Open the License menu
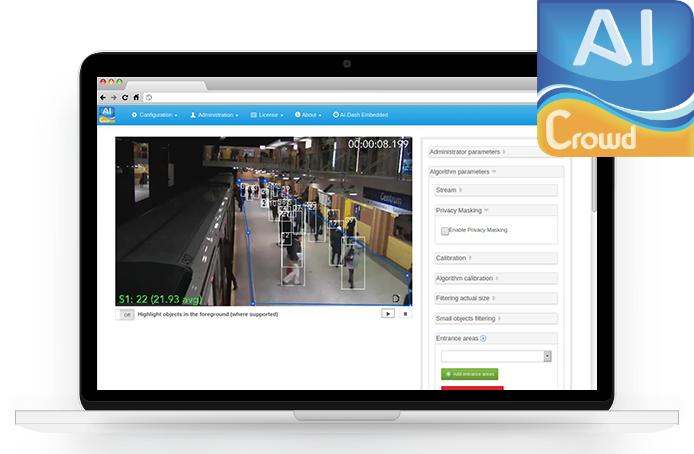Screen dimensions: 694x454 pyautogui.click(x=267, y=115)
